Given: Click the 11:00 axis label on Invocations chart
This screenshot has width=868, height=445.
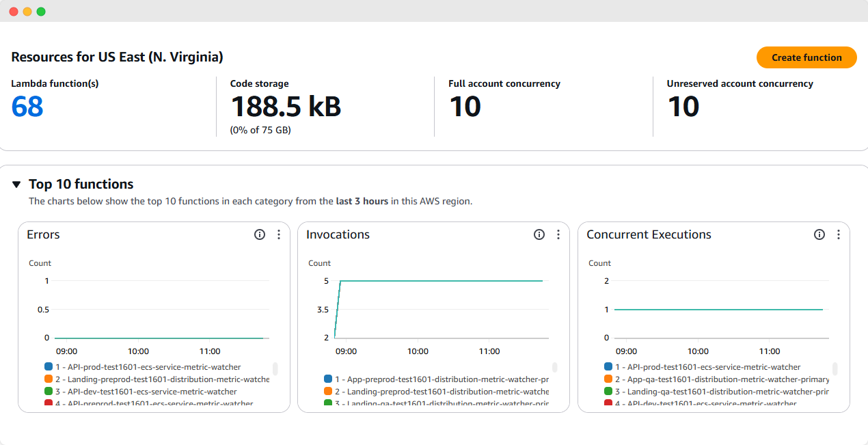Looking at the screenshot, I should point(489,351).
